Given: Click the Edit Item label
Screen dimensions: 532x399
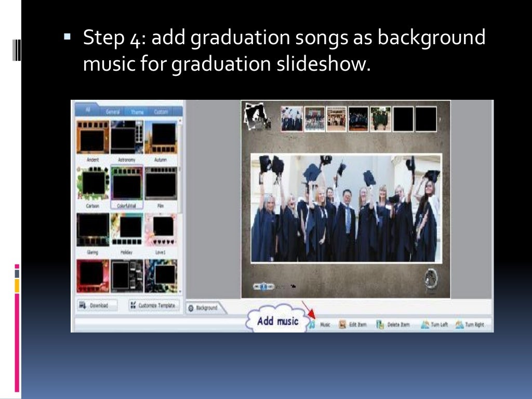Looking at the screenshot, I should pyautogui.click(x=358, y=325).
